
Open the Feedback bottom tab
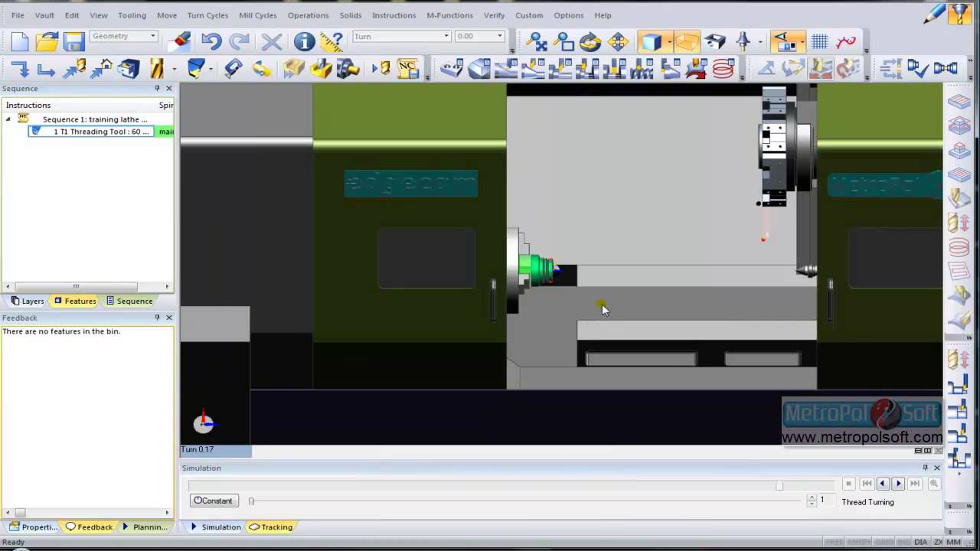click(90, 527)
